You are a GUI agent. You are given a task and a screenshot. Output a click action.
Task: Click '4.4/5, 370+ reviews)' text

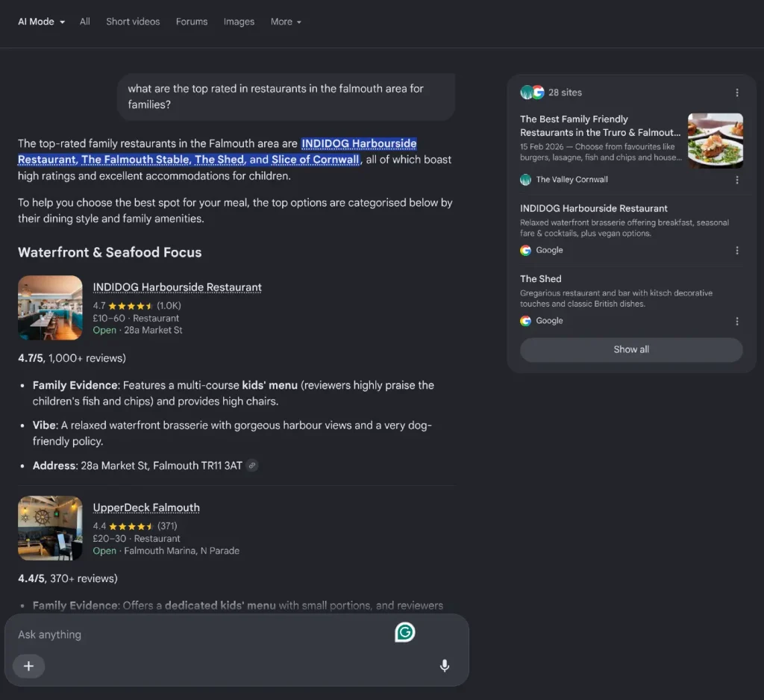pyautogui.click(x=68, y=578)
